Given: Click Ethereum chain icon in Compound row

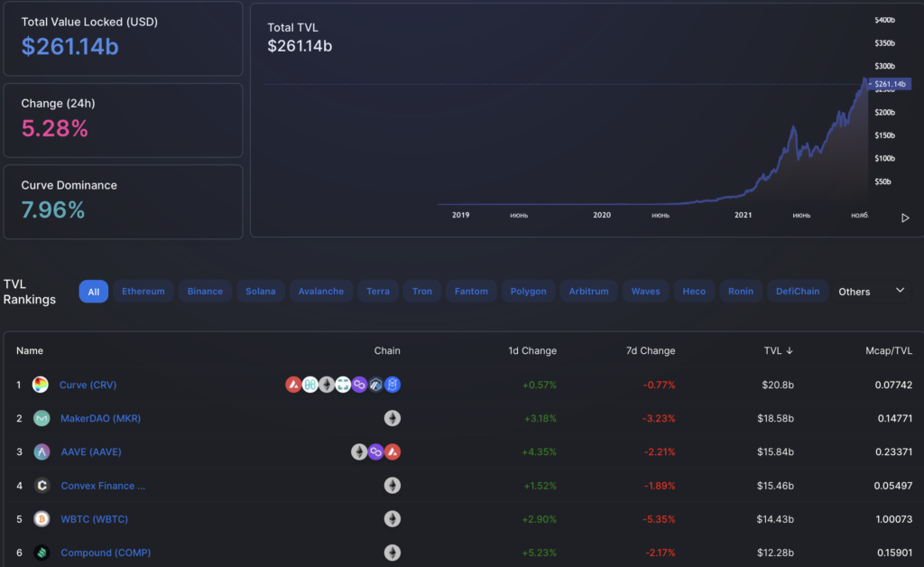Looking at the screenshot, I should (x=392, y=553).
